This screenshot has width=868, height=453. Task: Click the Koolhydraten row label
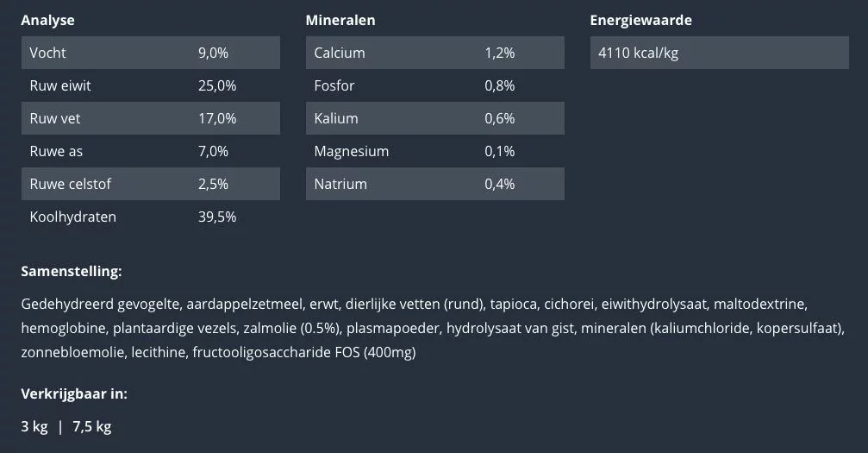[72, 217]
